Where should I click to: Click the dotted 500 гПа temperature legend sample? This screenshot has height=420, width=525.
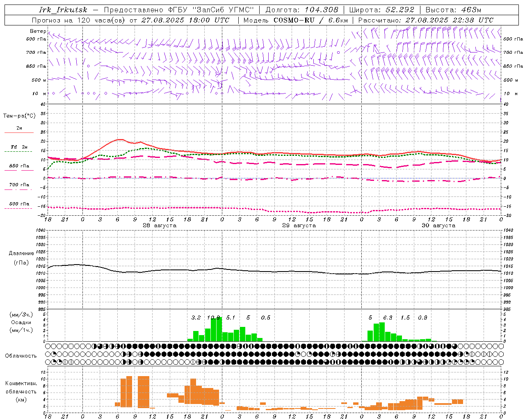tap(19, 208)
